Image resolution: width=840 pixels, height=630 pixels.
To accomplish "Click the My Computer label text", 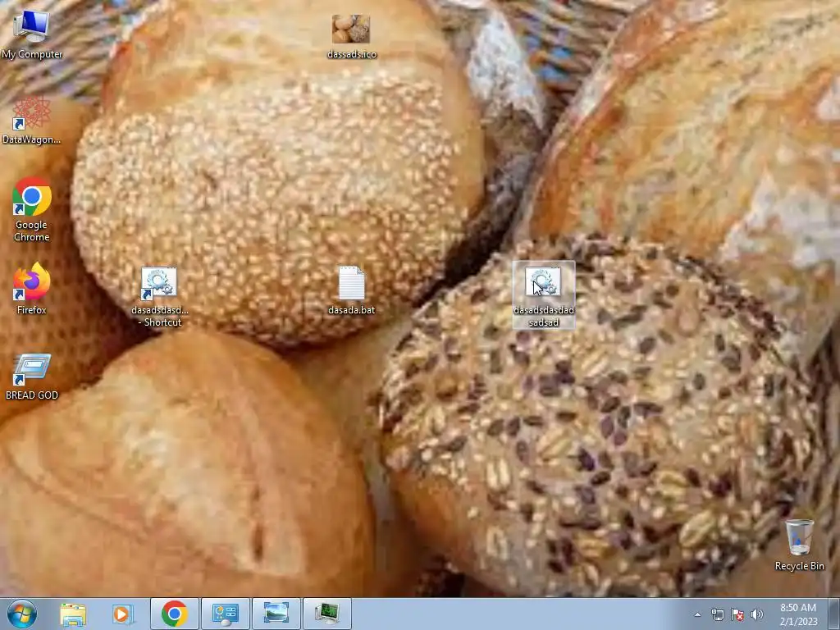I will point(32,54).
